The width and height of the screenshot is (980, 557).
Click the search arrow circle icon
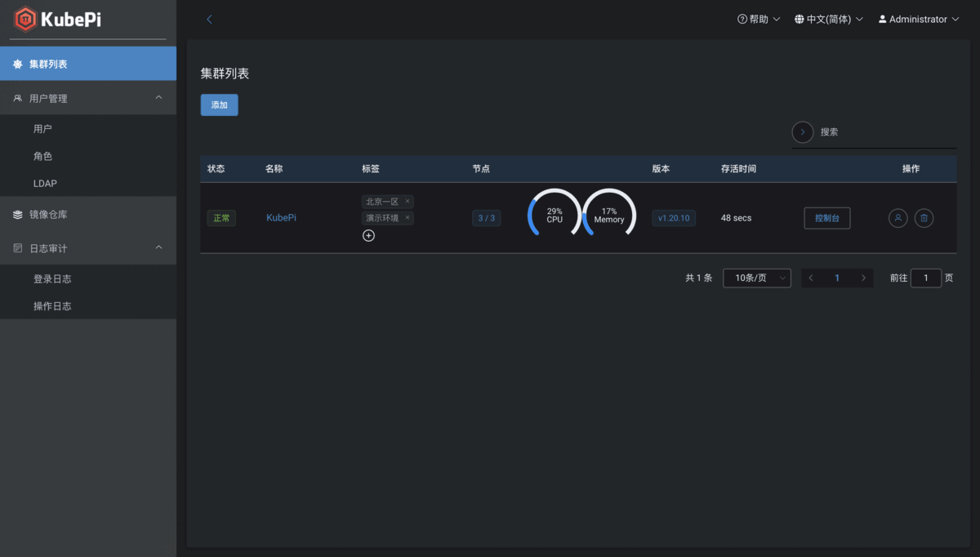click(x=803, y=131)
